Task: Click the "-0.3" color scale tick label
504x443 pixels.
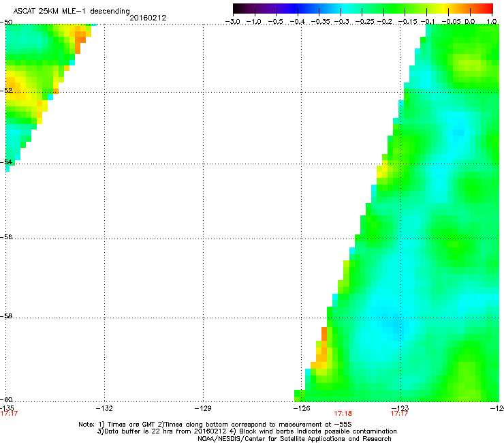Action: (341, 22)
